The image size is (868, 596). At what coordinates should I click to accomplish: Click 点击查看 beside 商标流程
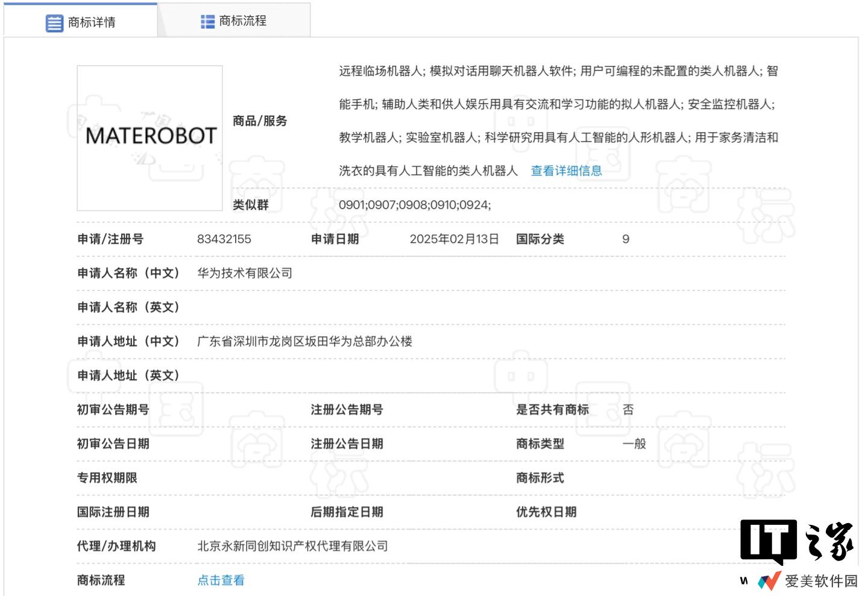tap(221, 580)
